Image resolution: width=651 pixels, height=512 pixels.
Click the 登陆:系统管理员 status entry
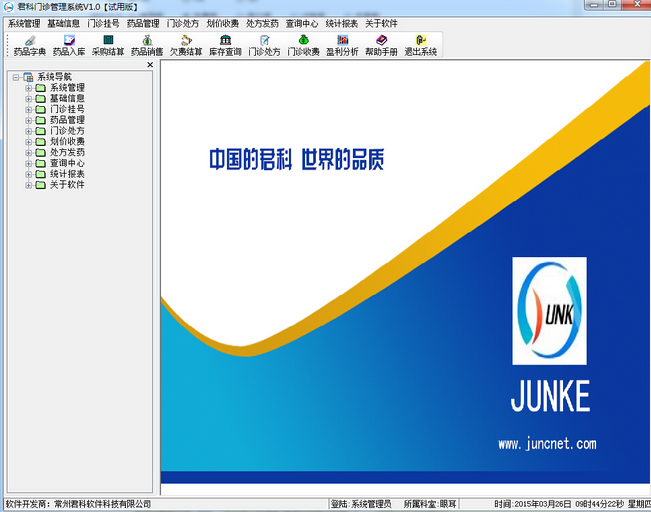(x=361, y=504)
